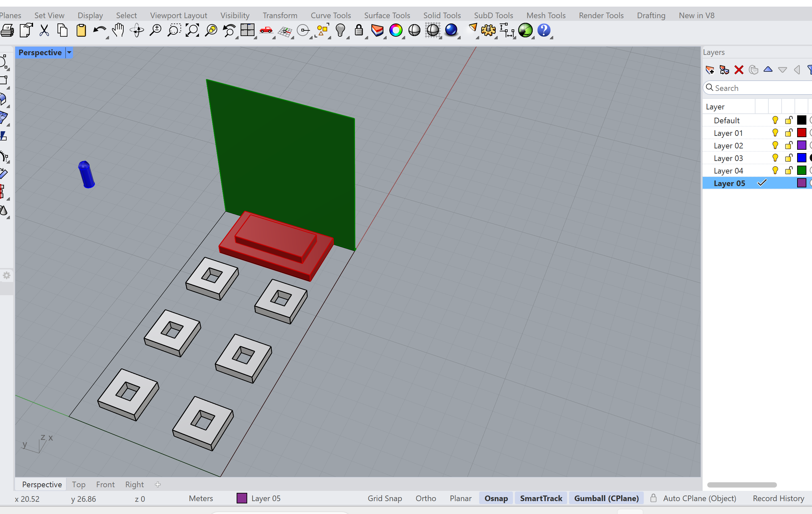Click the New Layer icon in Layers panel
This screenshot has height=514, width=812.
pyautogui.click(x=710, y=70)
